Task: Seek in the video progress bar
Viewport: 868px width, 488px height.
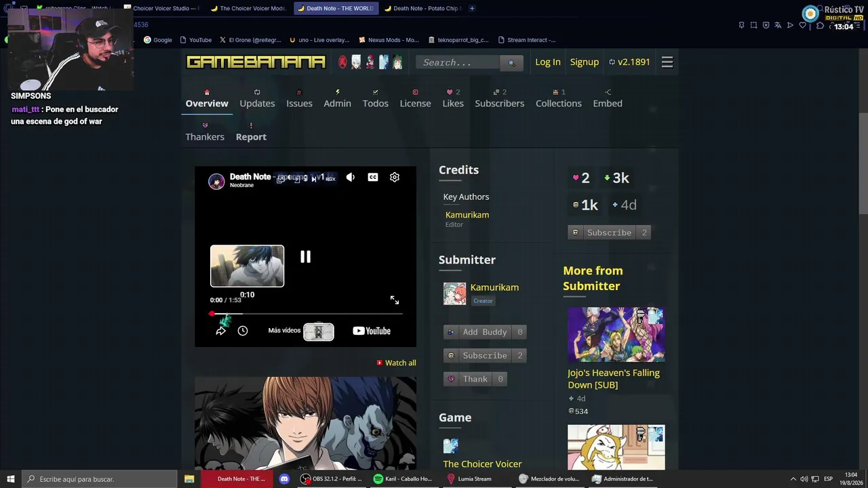Action: tap(306, 314)
